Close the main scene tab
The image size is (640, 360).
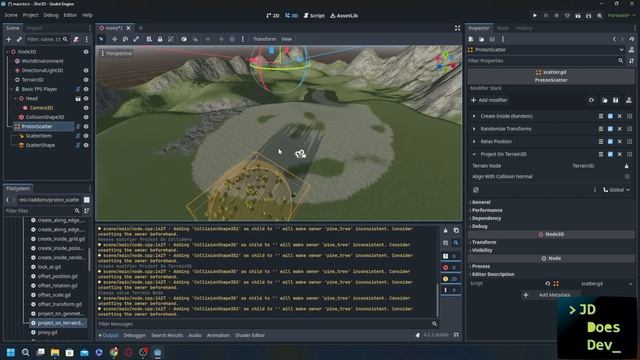[129, 28]
